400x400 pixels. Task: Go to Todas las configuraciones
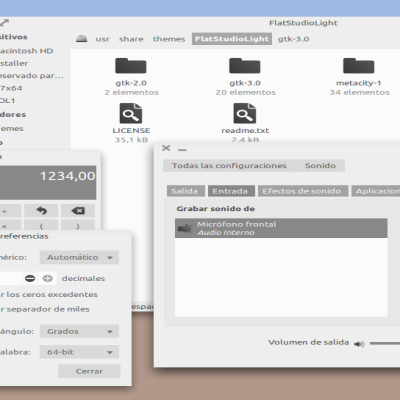tap(229, 166)
